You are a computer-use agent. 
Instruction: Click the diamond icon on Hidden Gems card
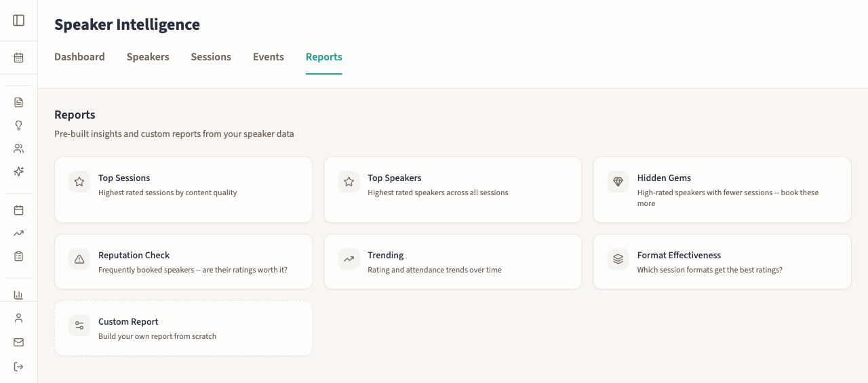pyautogui.click(x=618, y=182)
